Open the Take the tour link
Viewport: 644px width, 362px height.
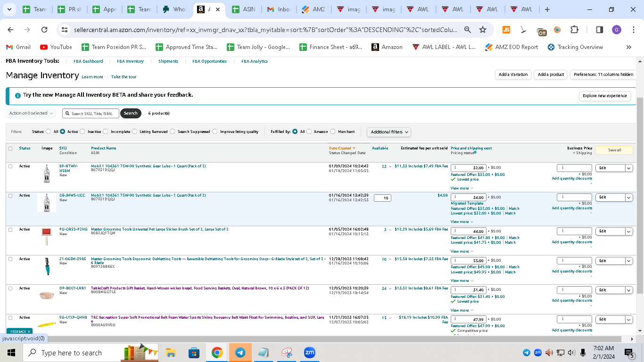(124, 77)
